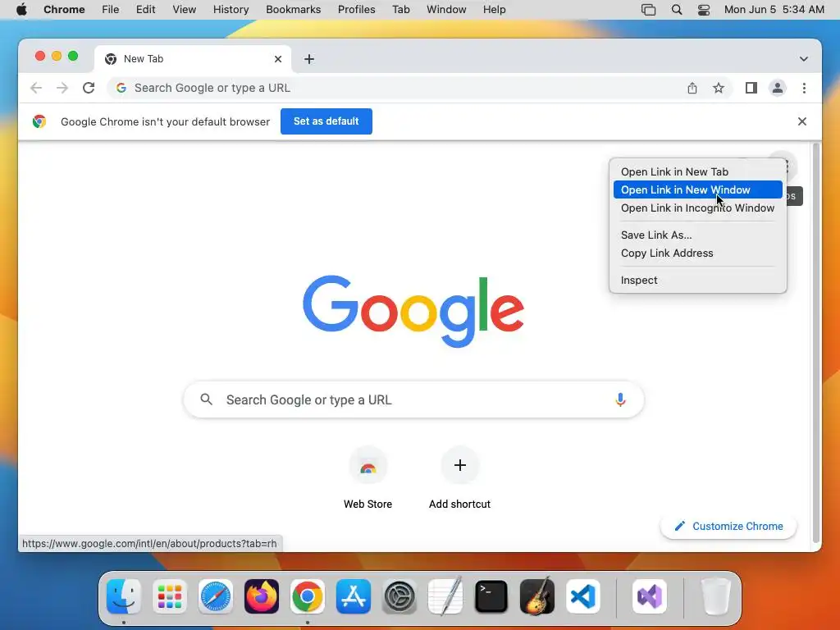Open Visual Studio from the dock

pos(650,596)
